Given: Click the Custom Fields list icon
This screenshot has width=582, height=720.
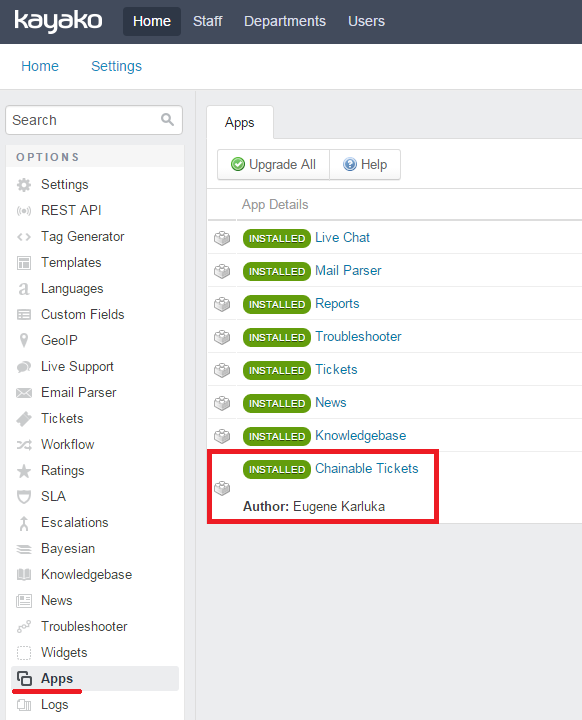Looking at the screenshot, I should (x=24, y=315).
